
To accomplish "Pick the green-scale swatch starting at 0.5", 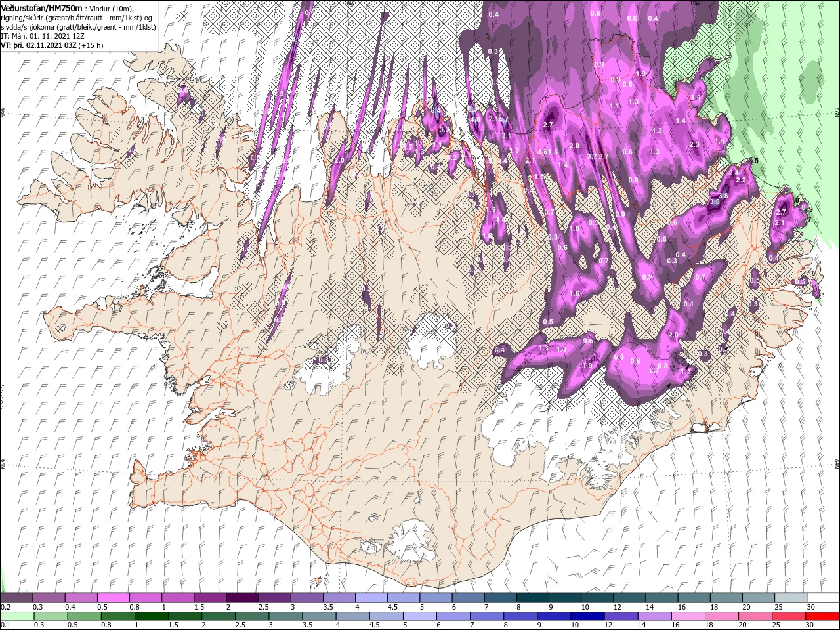I will (x=84, y=616).
